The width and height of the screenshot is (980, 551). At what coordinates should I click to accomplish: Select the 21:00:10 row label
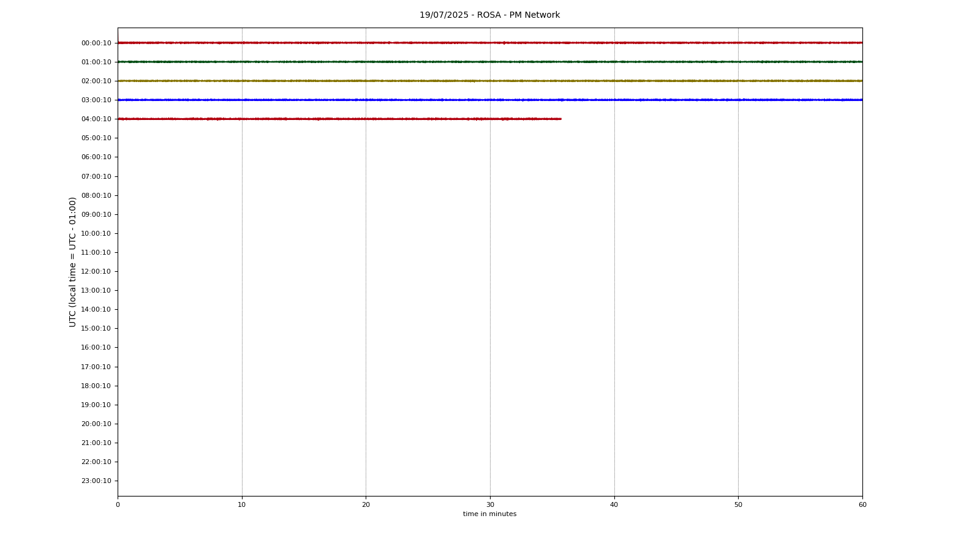tap(96, 443)
